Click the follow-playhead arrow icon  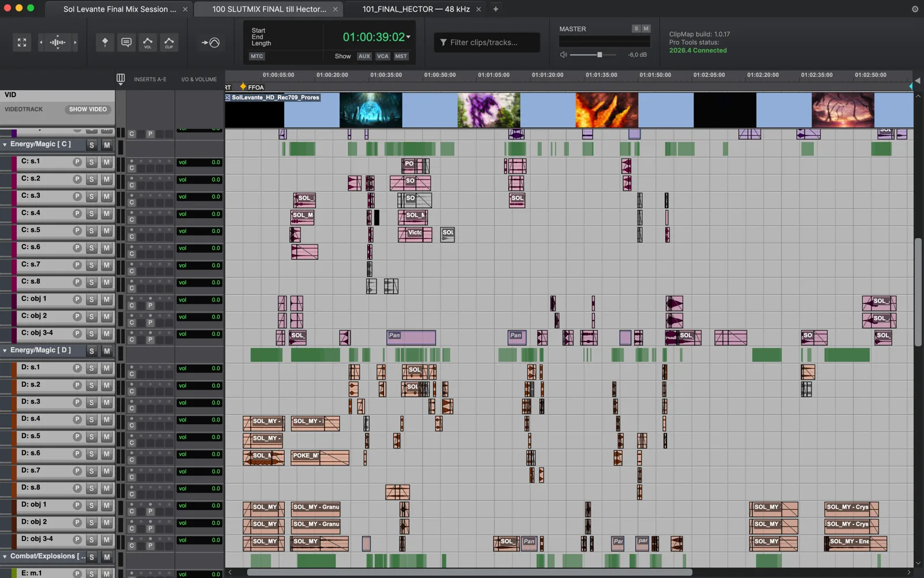[x=211, y=42]
